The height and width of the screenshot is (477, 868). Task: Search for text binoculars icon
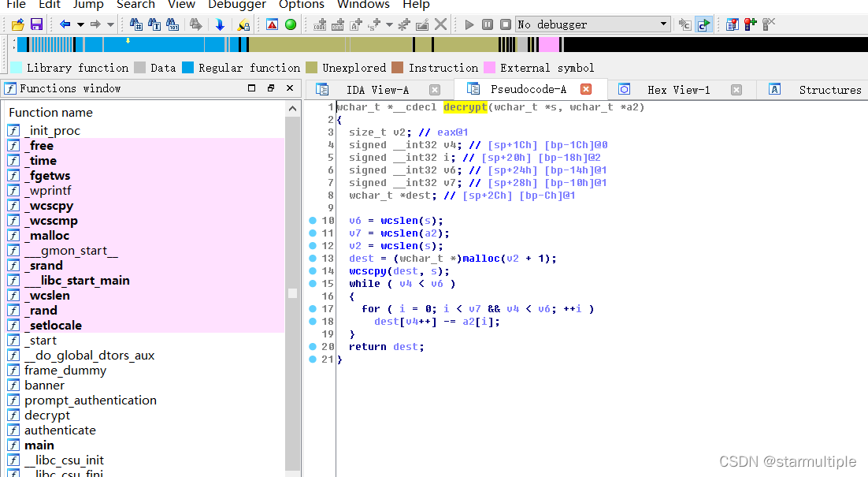click(x=154, y=24)
